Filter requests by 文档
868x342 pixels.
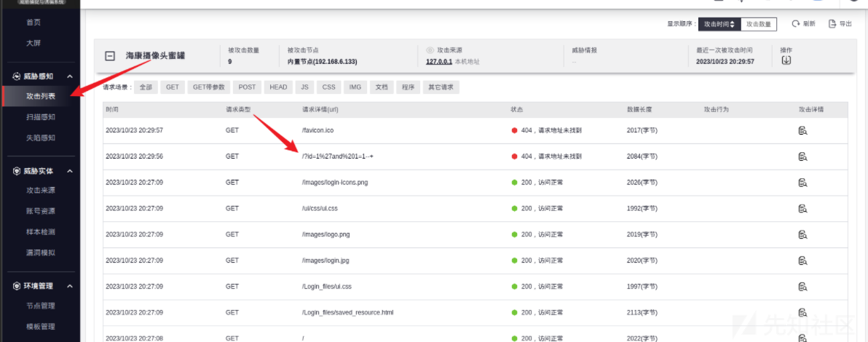(382, 87)
